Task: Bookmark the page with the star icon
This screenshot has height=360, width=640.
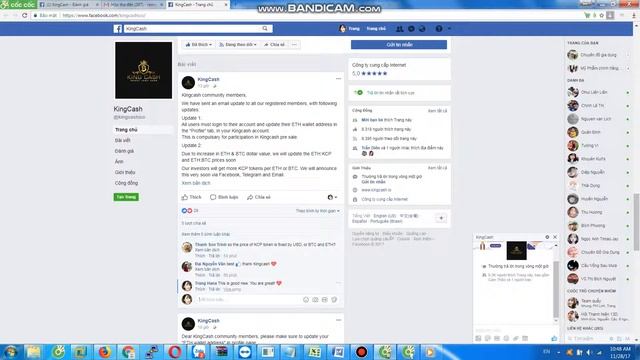Action: point(602,15)
